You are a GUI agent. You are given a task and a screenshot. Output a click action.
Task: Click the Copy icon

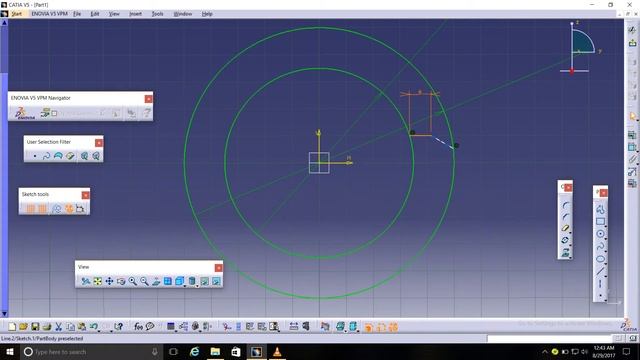[x=70, y=327]
